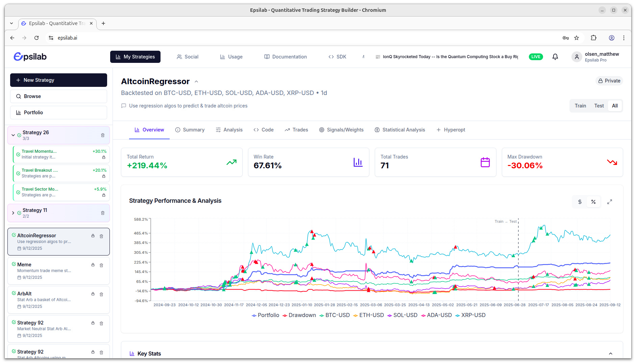Screen dimensions: 636x364
Task: Select the Test data range
Action: [x=599, y=106]
